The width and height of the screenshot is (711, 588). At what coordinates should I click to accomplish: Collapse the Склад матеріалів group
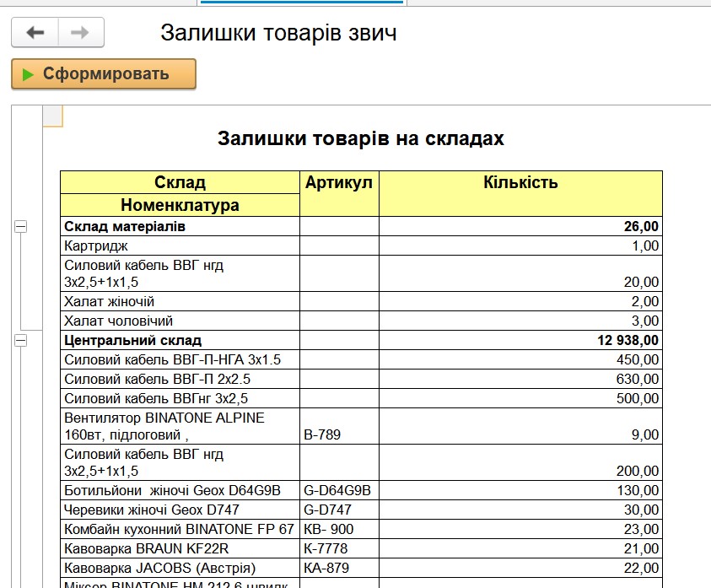tap(21, 226)
